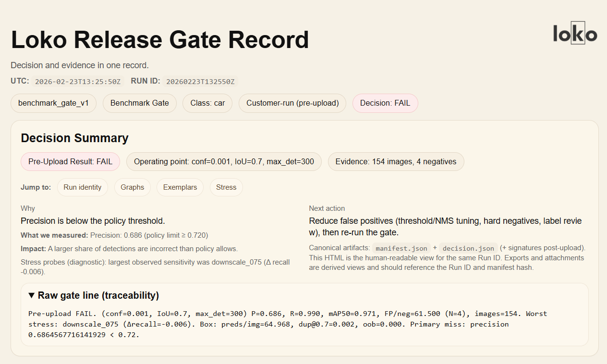Click the Impact description line
This screenshot has width=607, height=364.
[x=129, y=249]
